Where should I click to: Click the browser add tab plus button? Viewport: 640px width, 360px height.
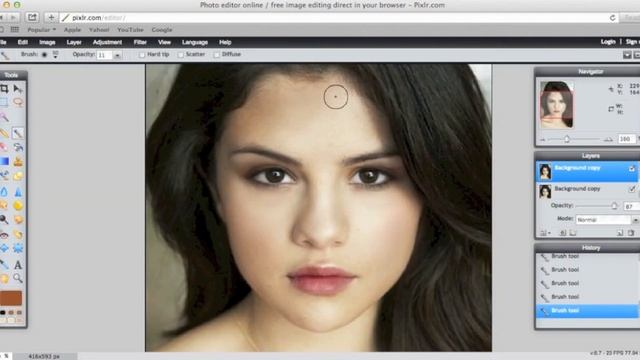pos(51,18)
